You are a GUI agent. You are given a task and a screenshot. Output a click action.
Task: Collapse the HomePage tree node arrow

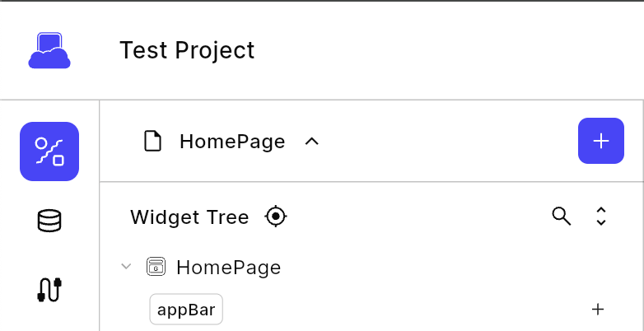point(126,267)
